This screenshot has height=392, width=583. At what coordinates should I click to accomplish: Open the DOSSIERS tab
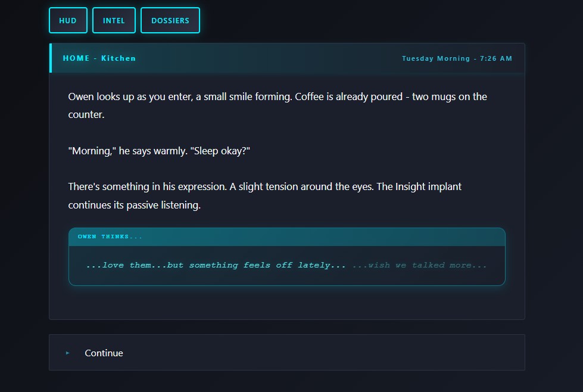[x=170, y=20]
